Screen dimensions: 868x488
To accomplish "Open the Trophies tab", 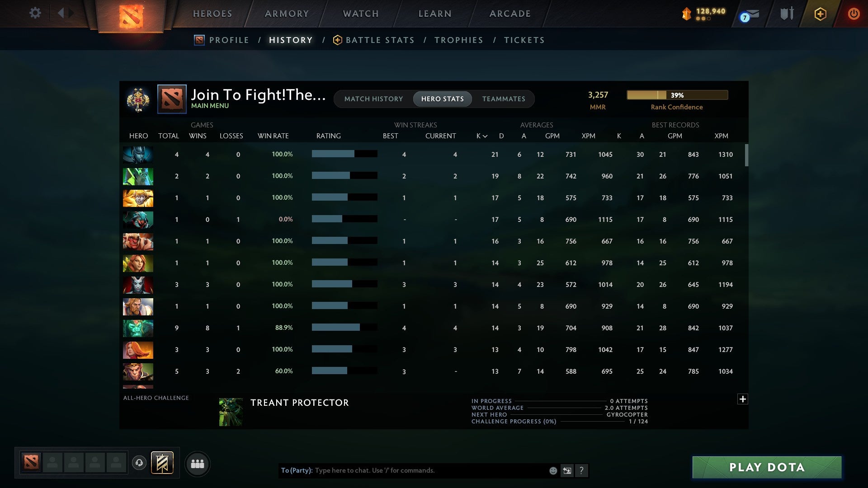I will (458, 40).
